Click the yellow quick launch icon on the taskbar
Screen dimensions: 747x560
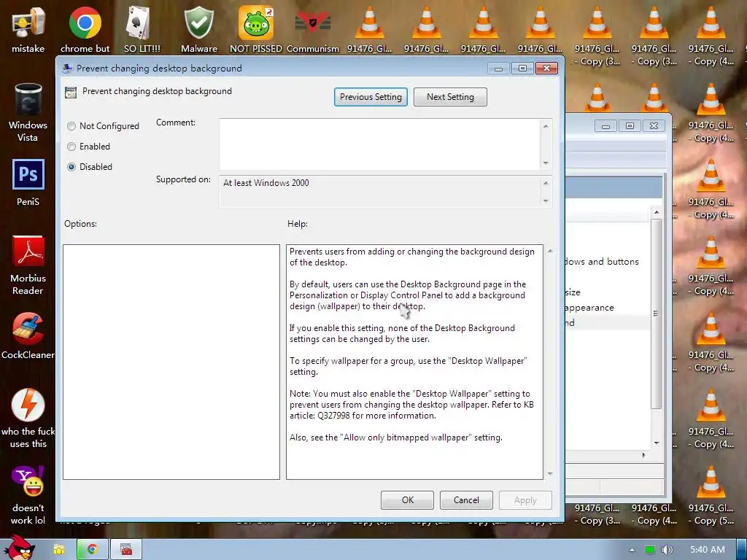(x=58, y=550)
